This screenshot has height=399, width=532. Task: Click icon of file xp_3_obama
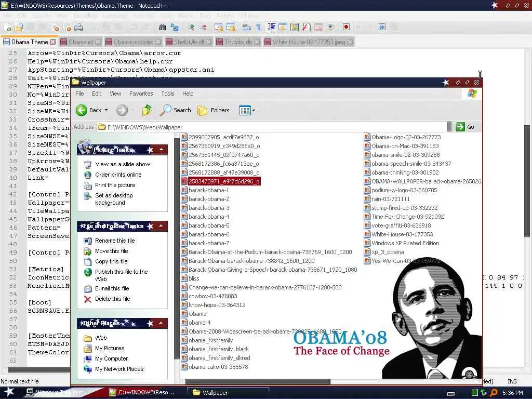(367, 252)
